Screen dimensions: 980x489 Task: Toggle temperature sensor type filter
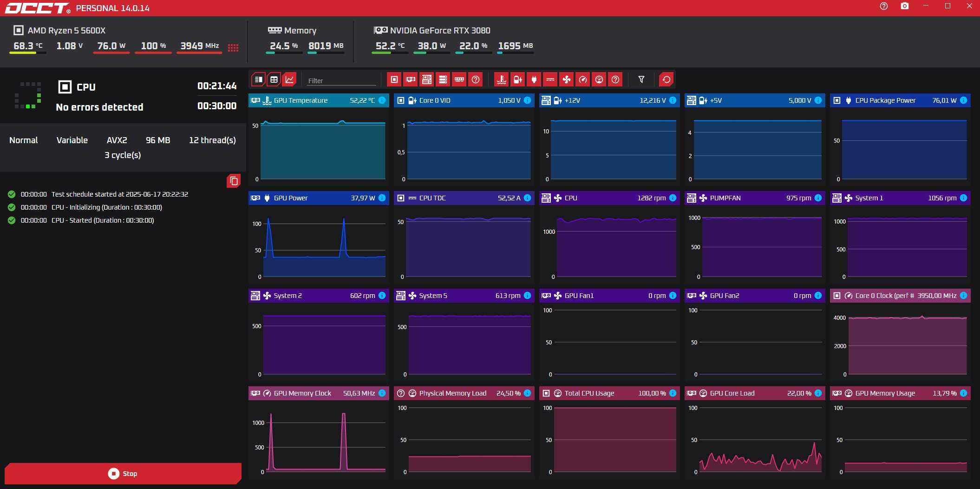tap(501, 79)
